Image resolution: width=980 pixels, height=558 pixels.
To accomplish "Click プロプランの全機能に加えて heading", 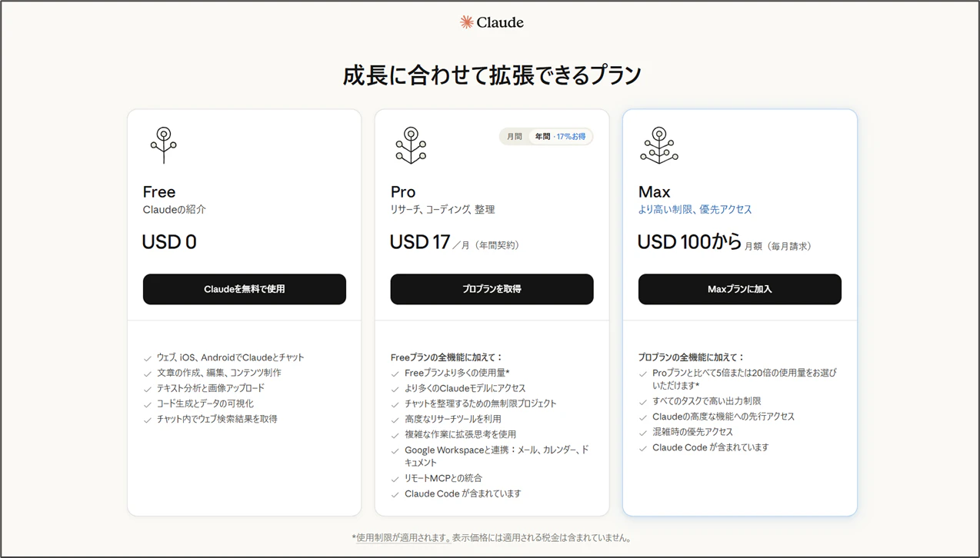I will [x=692, y=357].
